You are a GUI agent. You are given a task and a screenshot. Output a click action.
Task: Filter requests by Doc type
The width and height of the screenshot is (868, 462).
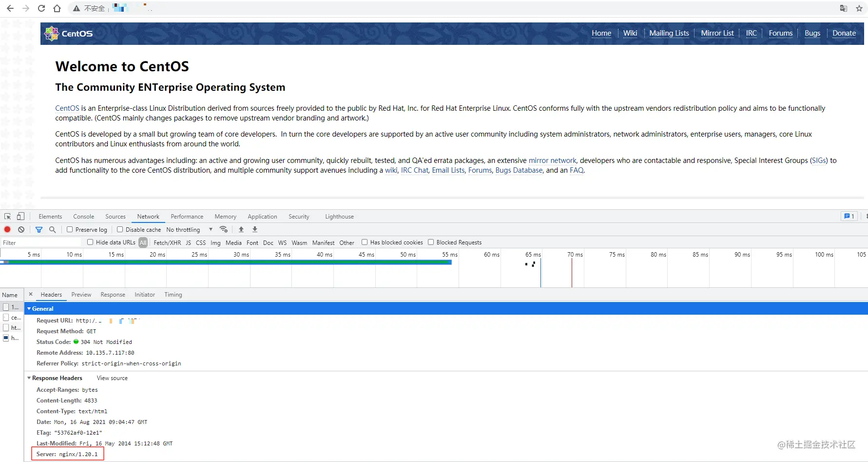click(268, 242)
